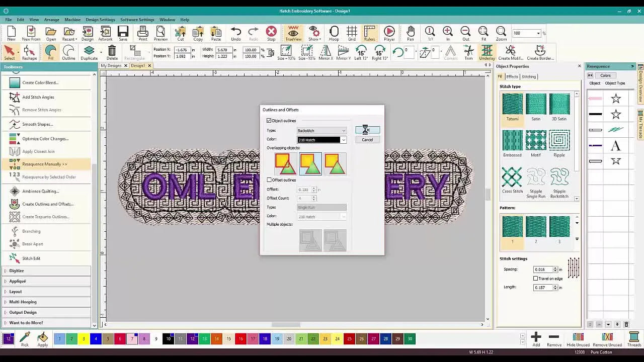Click the Underlay icon
644x362 pixels.
pyautogui.click(x=487, y=52)
